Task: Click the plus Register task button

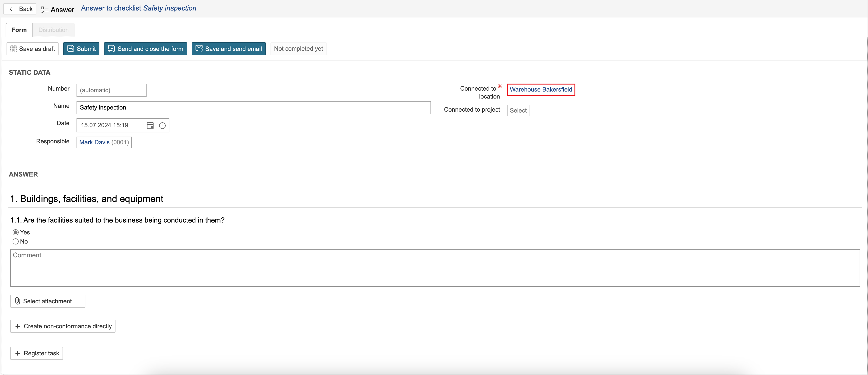Action: (x=37, y=353)
